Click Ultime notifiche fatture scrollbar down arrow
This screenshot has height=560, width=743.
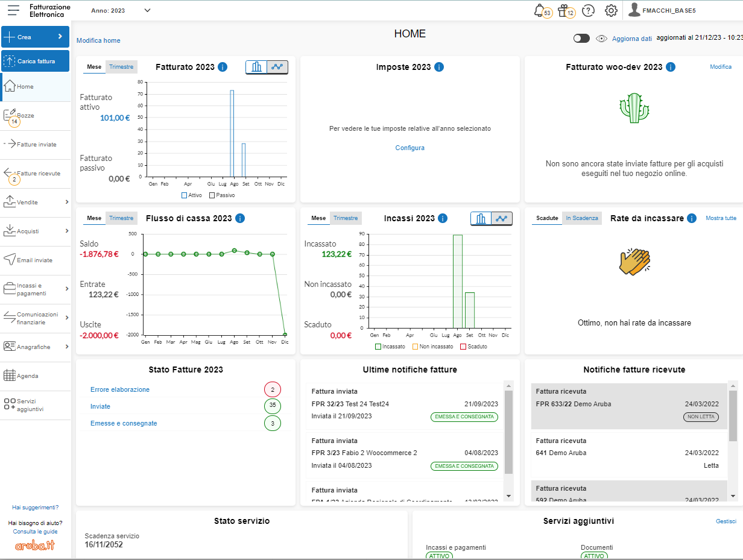(508, 496)
